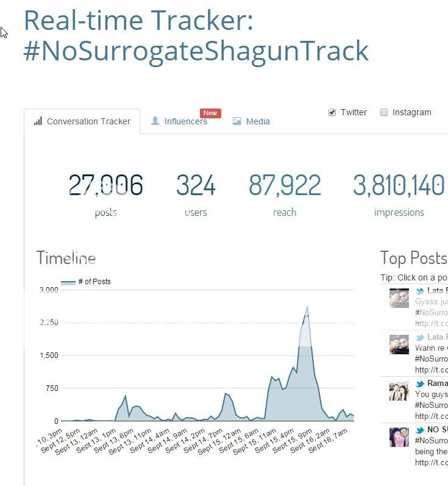The image size is (448, 486).
Task: Click the Influencers person icon
Action: click(155, 121)
